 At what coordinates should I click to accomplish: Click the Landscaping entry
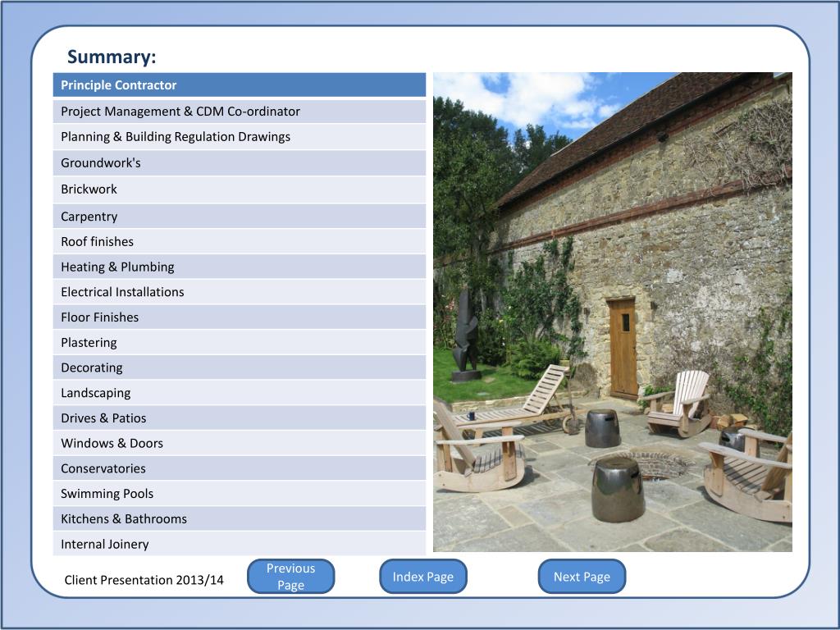coord(240,392)
